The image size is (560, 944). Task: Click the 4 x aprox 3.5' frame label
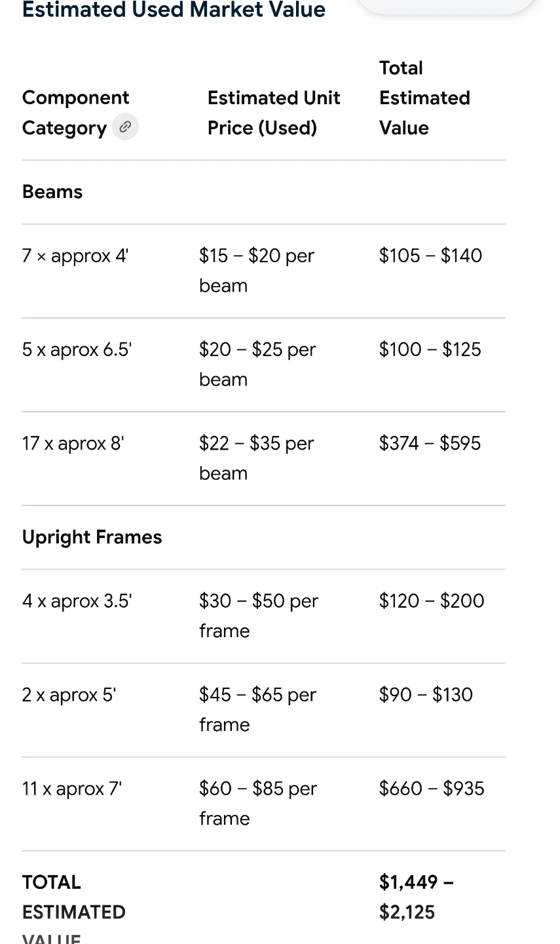(x=77, y=601)
